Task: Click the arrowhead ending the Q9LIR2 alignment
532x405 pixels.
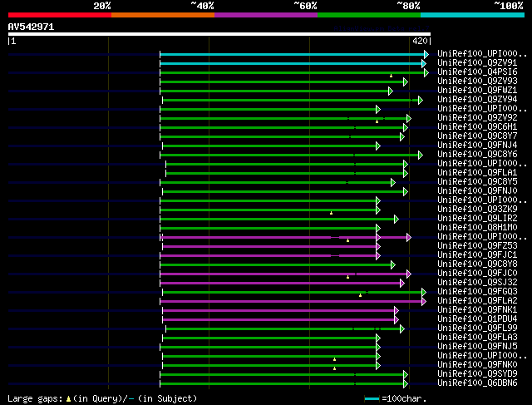Action: point(397,220)
